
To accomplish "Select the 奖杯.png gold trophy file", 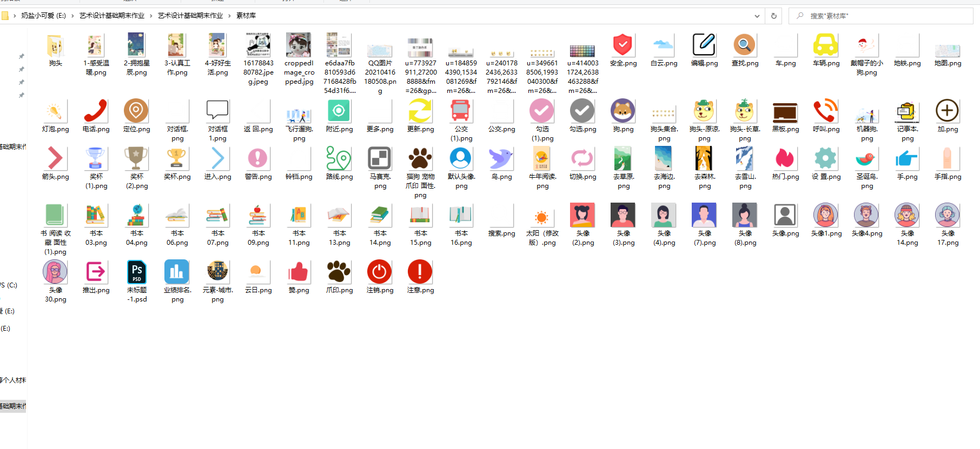I will [x=177, y=159].
